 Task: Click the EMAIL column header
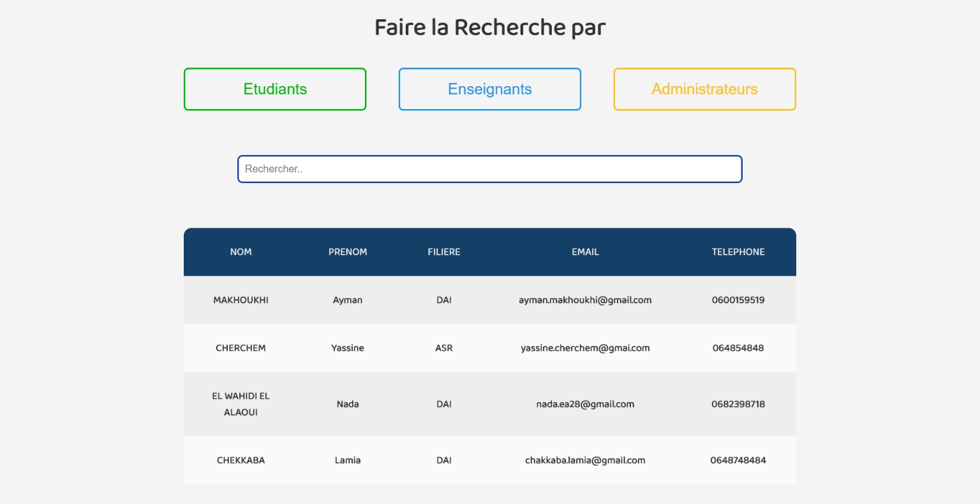[585, 252]
